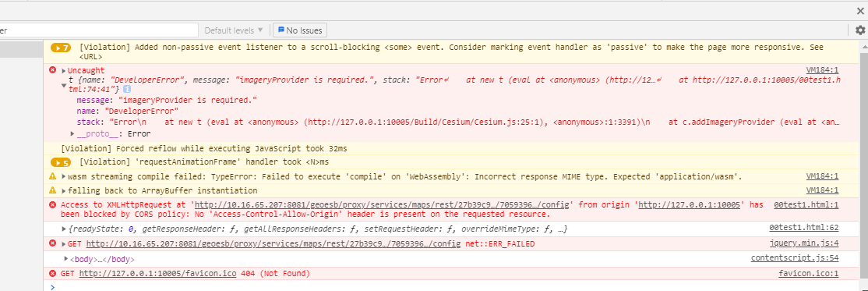Collapse the DeveloperError object details
This screenshot has width=868, height=291.
coord(64,85)
